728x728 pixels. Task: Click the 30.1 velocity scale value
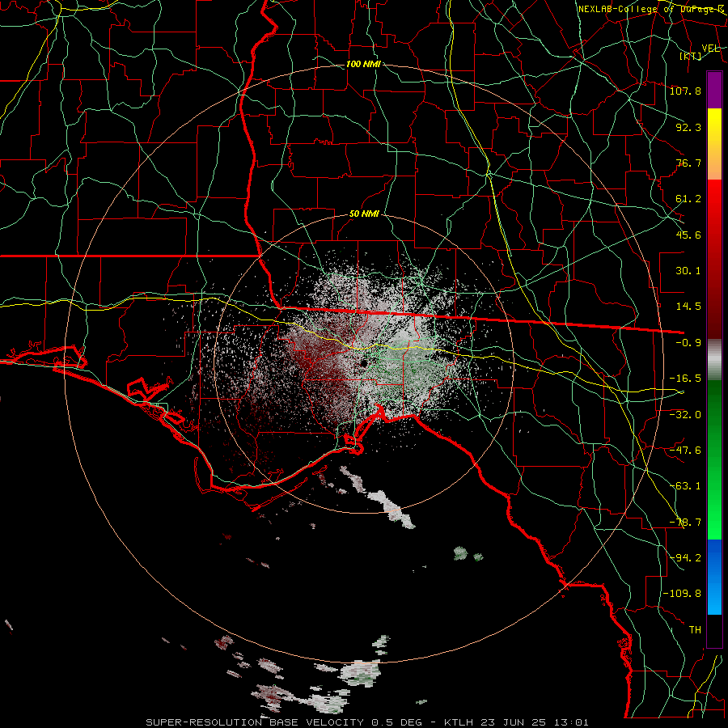tap(688, 271)
